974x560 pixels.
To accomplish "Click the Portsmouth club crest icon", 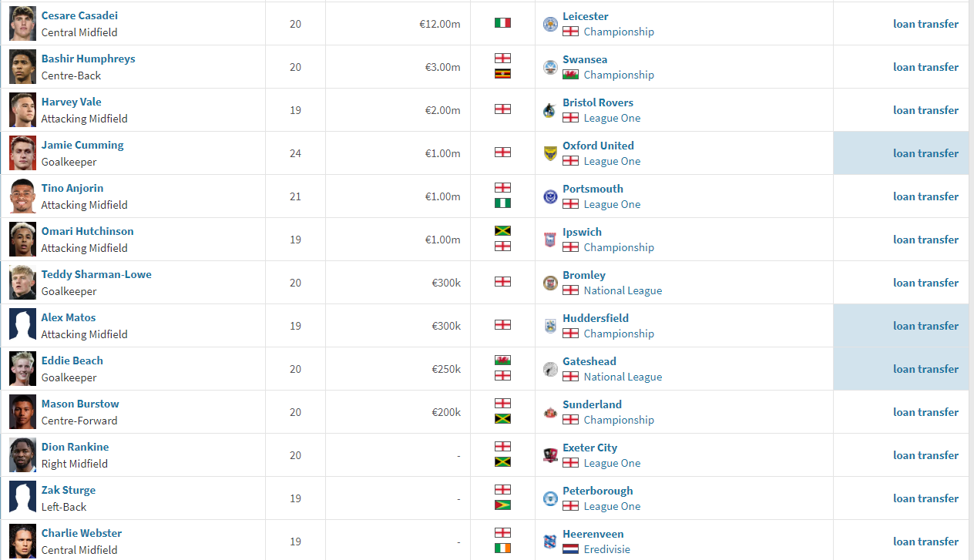I will tap(549, 196).
